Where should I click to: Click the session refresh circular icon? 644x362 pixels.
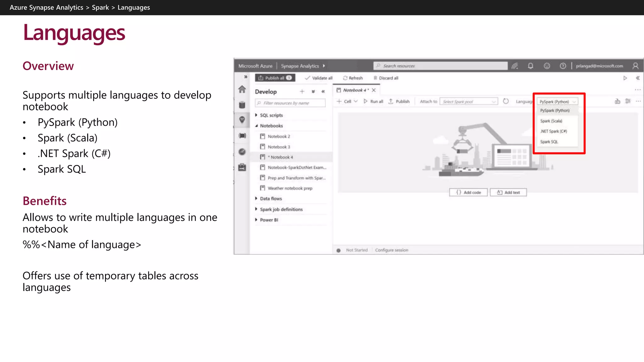point(506,101)
